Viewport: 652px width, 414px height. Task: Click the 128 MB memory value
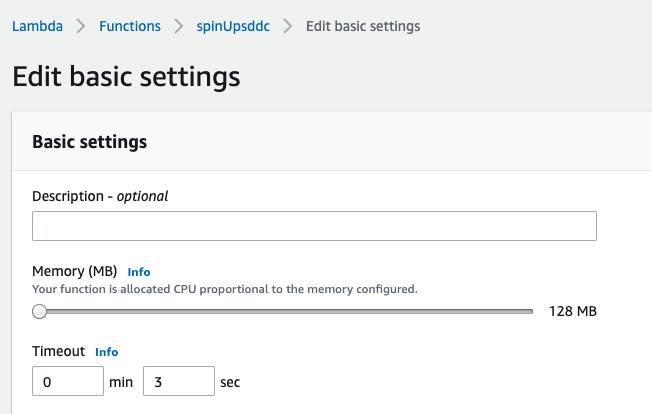[572, 312]
